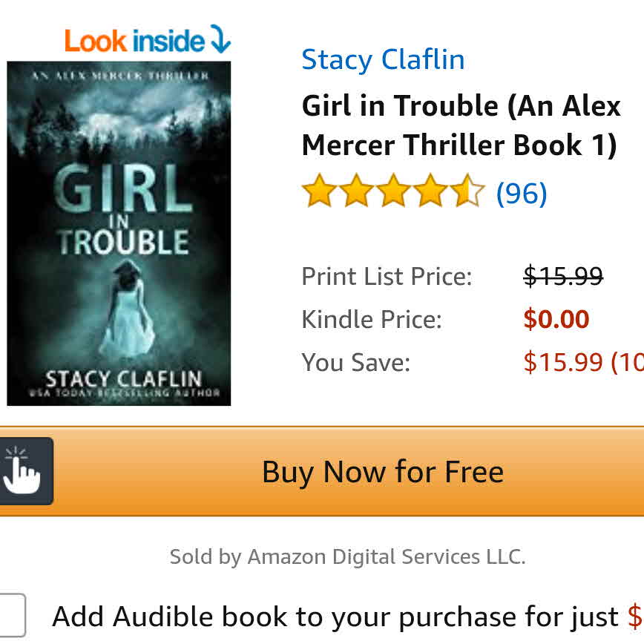644x644 pixels.
Task: Click the first gold rating star
Action: (319, 190)
